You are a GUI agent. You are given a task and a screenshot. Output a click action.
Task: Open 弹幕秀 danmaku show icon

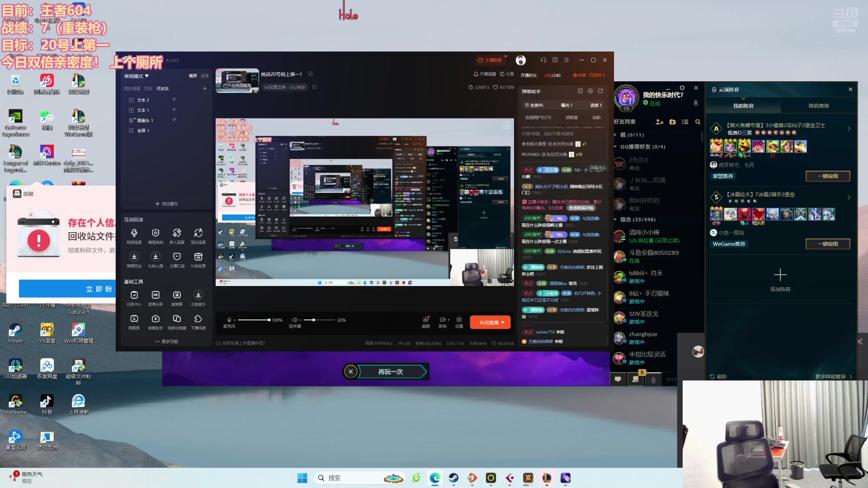tap(134, 322)
